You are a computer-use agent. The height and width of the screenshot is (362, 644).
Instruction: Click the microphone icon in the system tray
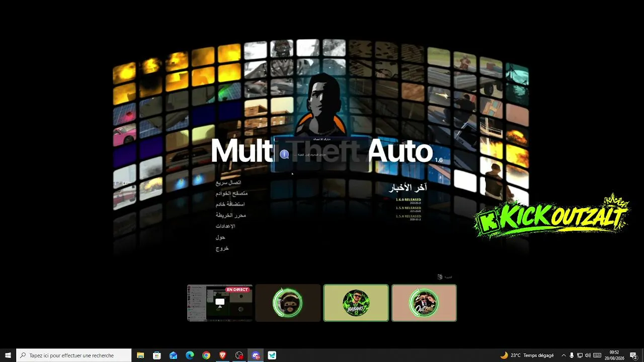coord(572,355)
